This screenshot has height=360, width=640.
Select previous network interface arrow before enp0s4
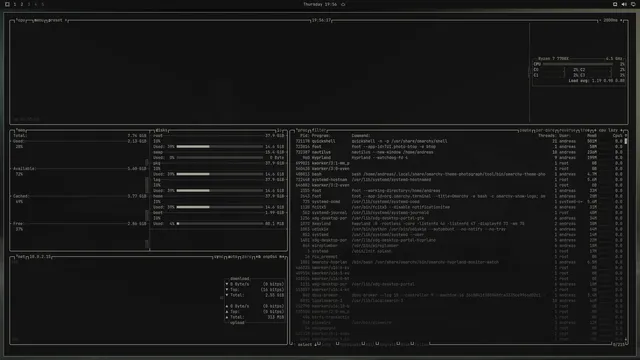258,257
